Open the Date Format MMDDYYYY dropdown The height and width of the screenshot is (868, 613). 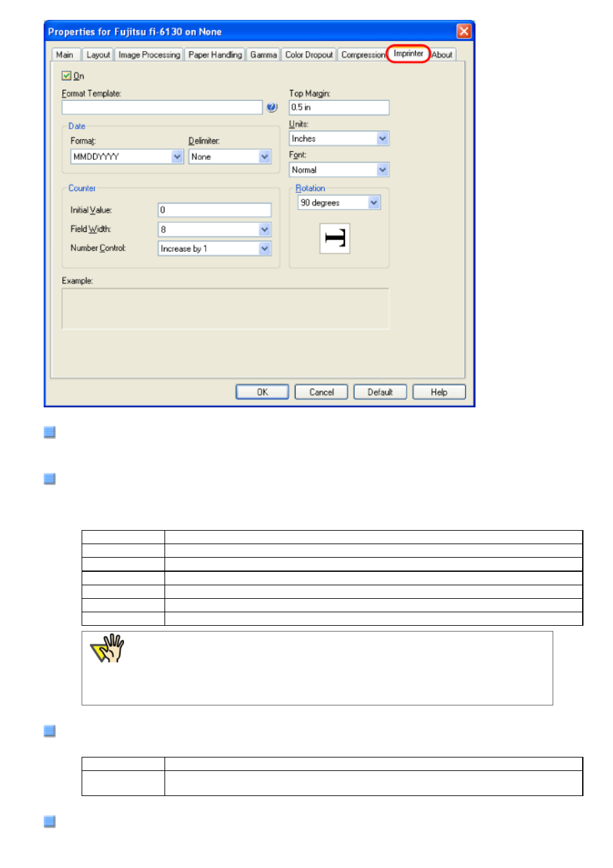(x=127, y=157)
